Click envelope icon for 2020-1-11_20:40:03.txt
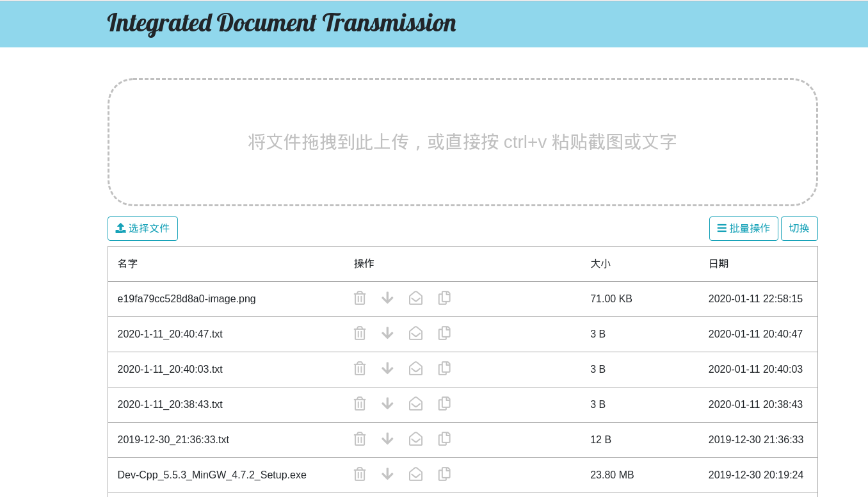 415,369
